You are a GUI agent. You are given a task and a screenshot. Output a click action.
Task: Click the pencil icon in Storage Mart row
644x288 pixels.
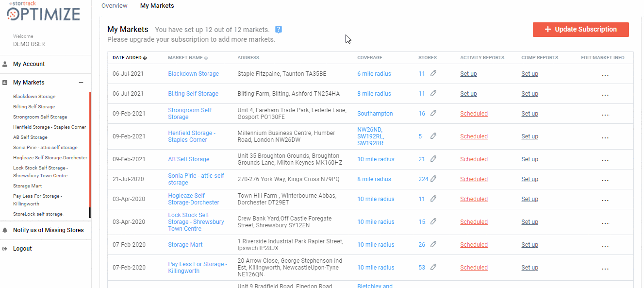click(x=433, y=244)
